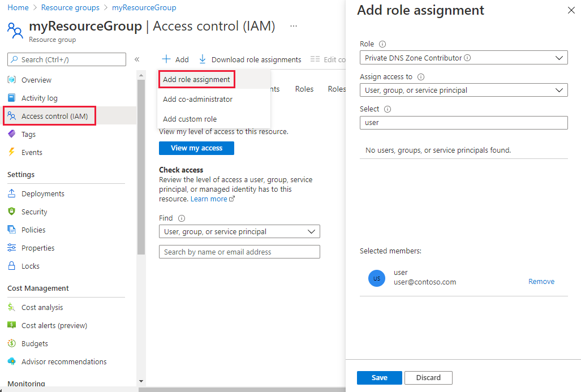581x392 pixels.
Task: Click the Overview icon in sidebar
Action: click(12, 80)
